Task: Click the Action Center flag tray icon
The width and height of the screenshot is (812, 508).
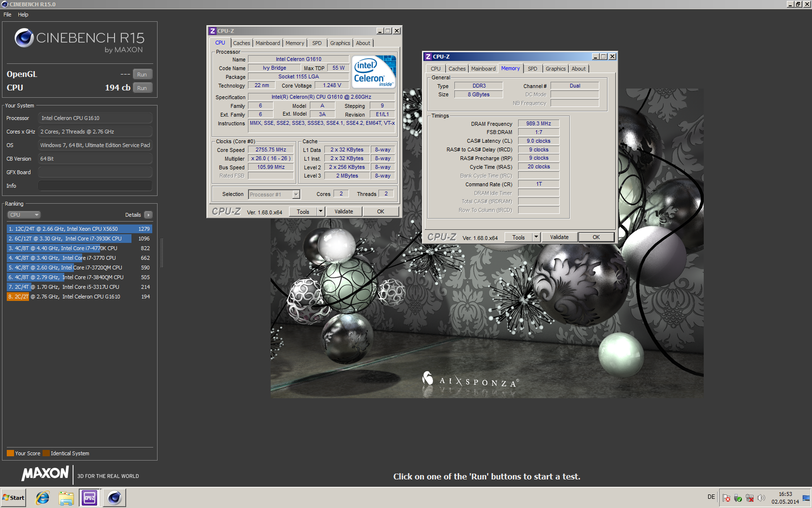Action: click(x=726, y=498)
